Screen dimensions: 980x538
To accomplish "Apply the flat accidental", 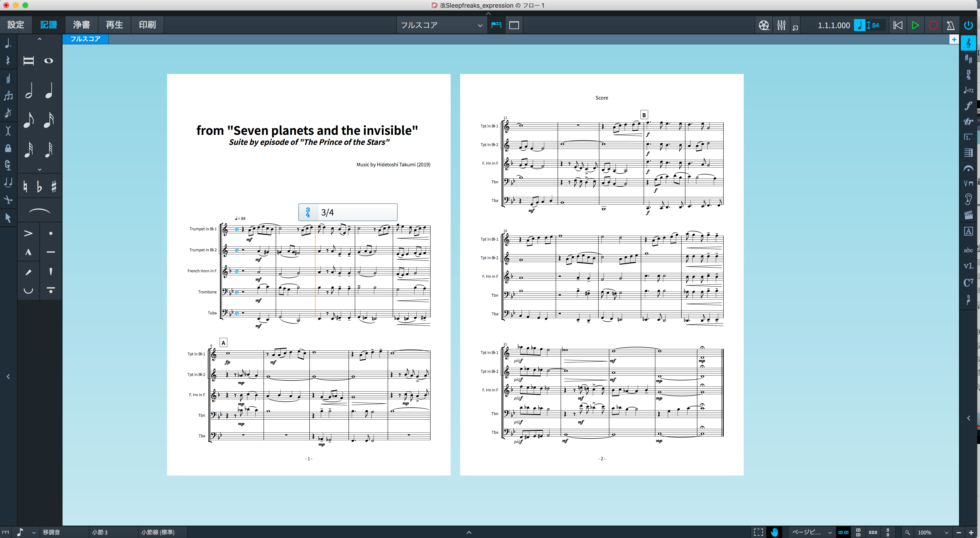I will [x=39, y=186].
